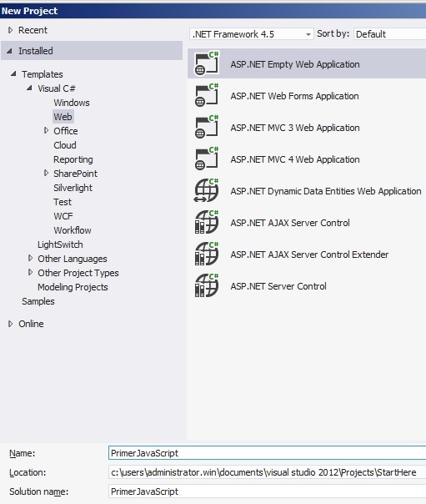Select the Test template category
The height and width of the screenshot is (504, 426).
tap(63, 202)
